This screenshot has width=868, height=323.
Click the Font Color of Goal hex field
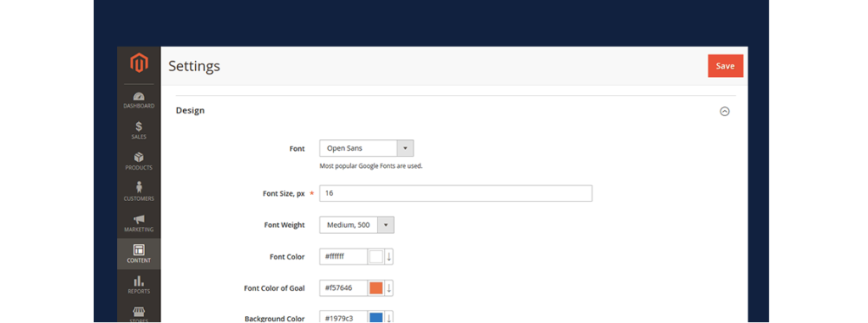(344, 288)
